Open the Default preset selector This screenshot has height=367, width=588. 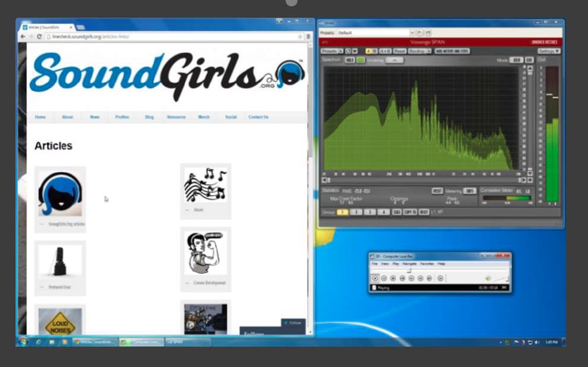tap(377, 31)
